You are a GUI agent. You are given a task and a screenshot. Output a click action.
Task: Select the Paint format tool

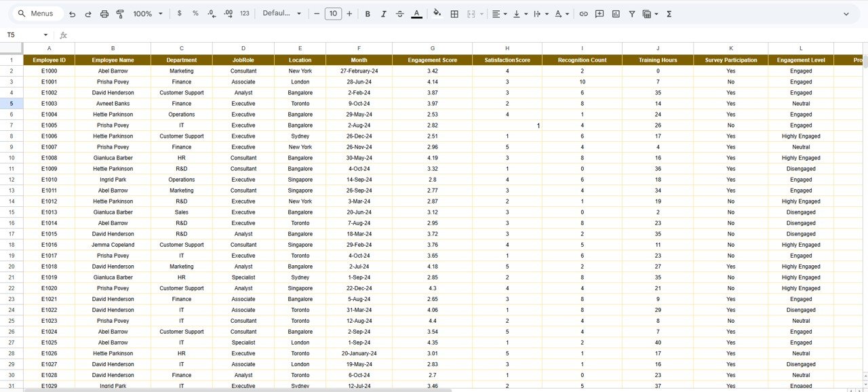[120, 14]
